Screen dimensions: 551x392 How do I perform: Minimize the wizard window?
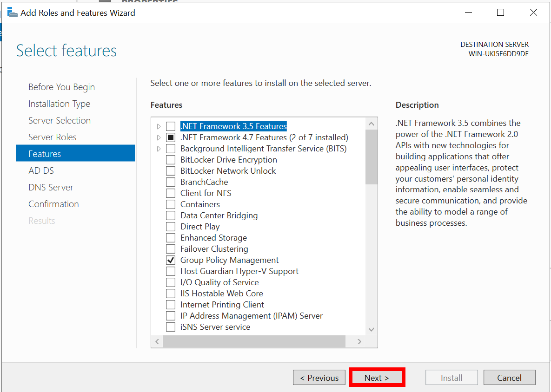pyautogui.click(x=468, y=13)
